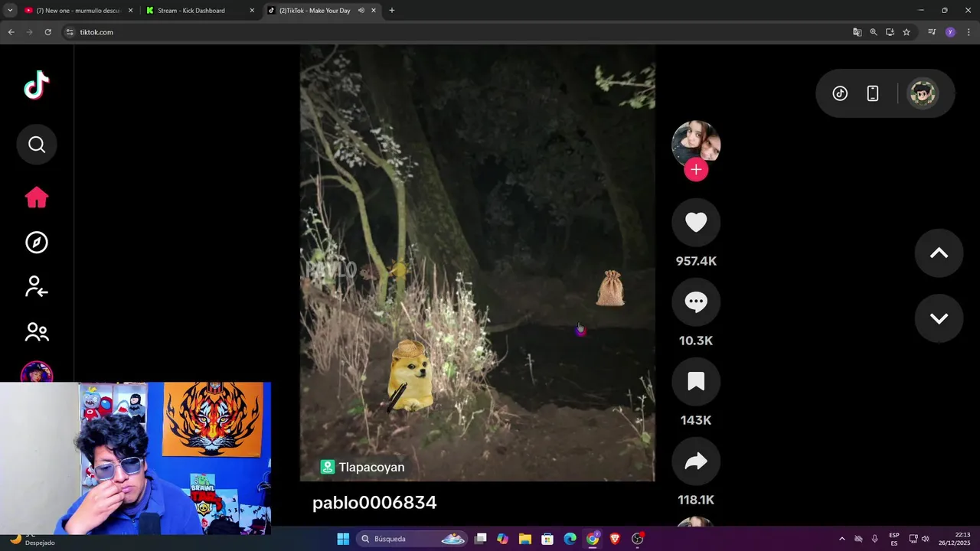
Task: Like the video with heart button
Action: (x=696, y=223)
